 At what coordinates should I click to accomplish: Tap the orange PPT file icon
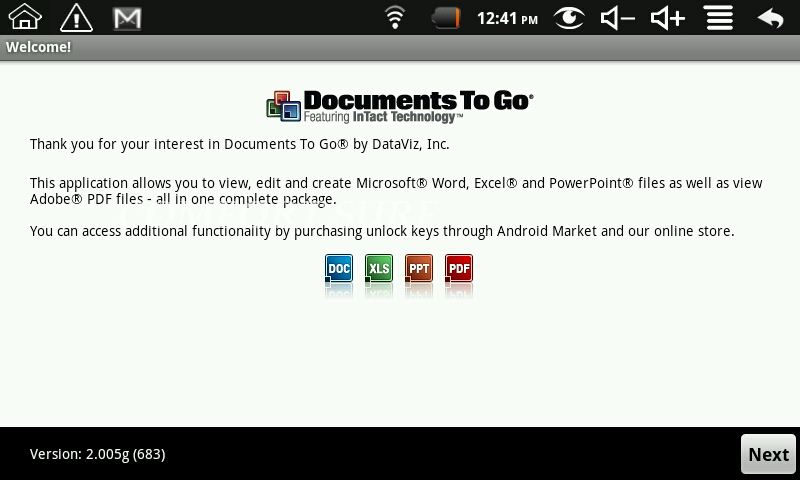pos(419,268)
